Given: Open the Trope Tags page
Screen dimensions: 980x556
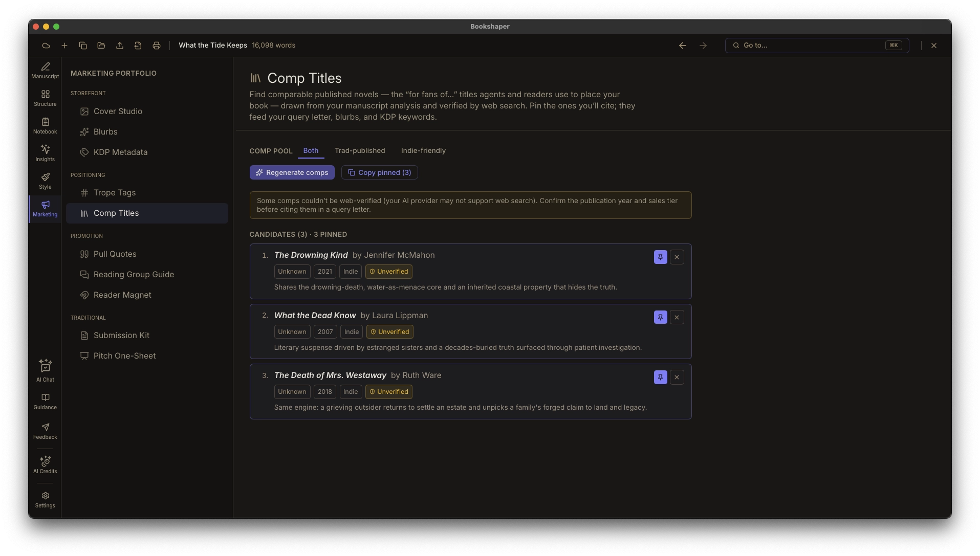Looking at the screenshot, I should click(x=147, y=193).
